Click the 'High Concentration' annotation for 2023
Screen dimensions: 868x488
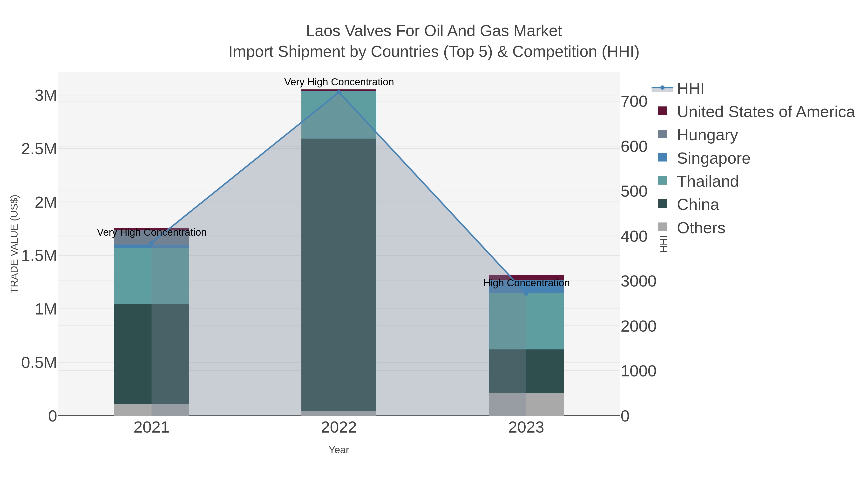click(526, 283)
